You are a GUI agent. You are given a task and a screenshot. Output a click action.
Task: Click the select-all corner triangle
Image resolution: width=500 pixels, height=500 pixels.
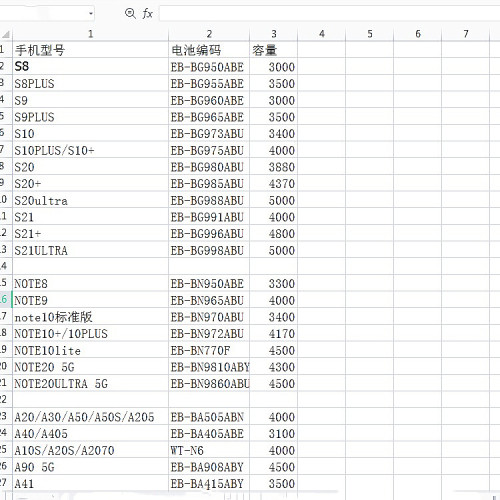pos(6,34)
